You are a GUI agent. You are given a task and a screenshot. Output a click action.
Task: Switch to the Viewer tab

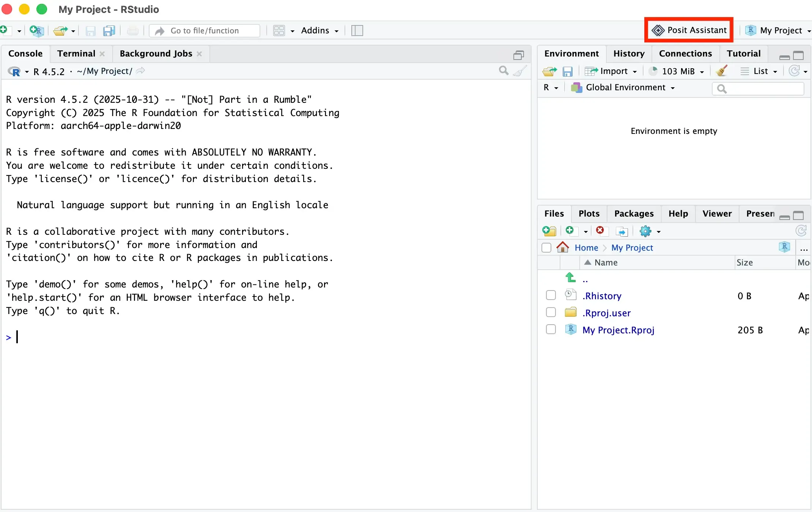pos(717,214)
